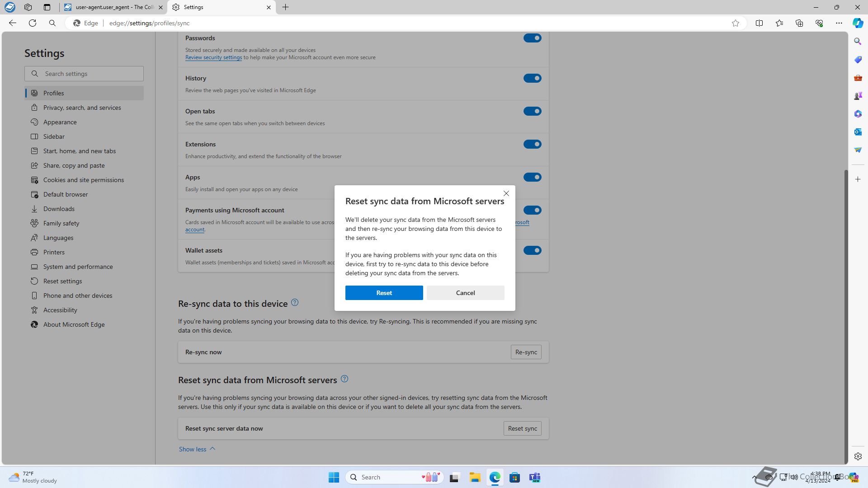Refresh the current page
Image resolution: width=868 pixels, height=488 pixels.
tap(33, 23)
